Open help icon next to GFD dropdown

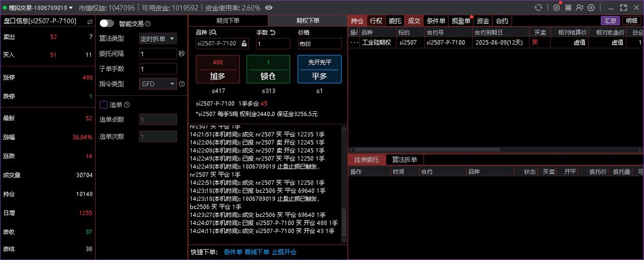pyautogui.click(x=182, y=84)
